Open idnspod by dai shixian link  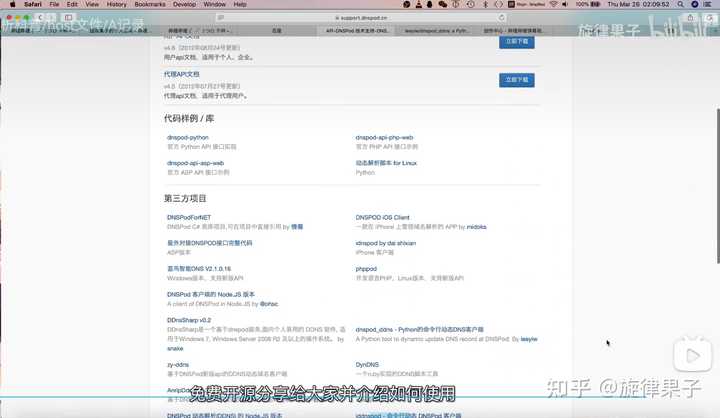click(386, 243)
